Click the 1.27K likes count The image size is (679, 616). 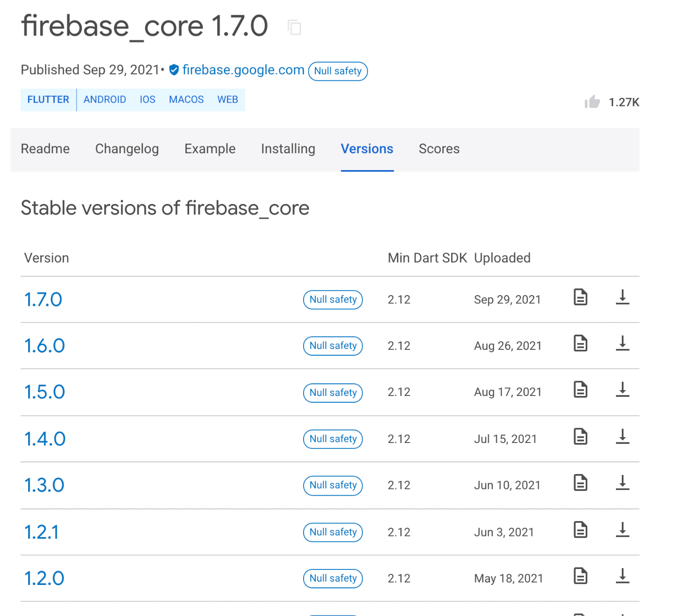(x=624, y=102)
